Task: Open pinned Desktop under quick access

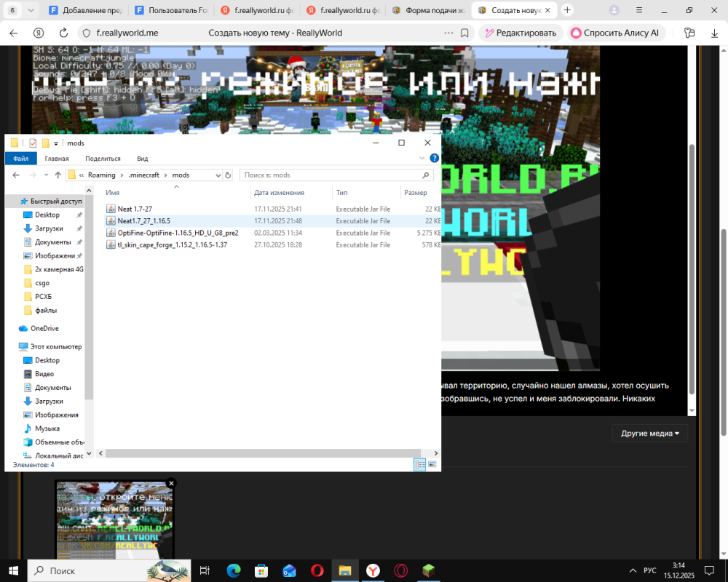Action: [47, 215]
